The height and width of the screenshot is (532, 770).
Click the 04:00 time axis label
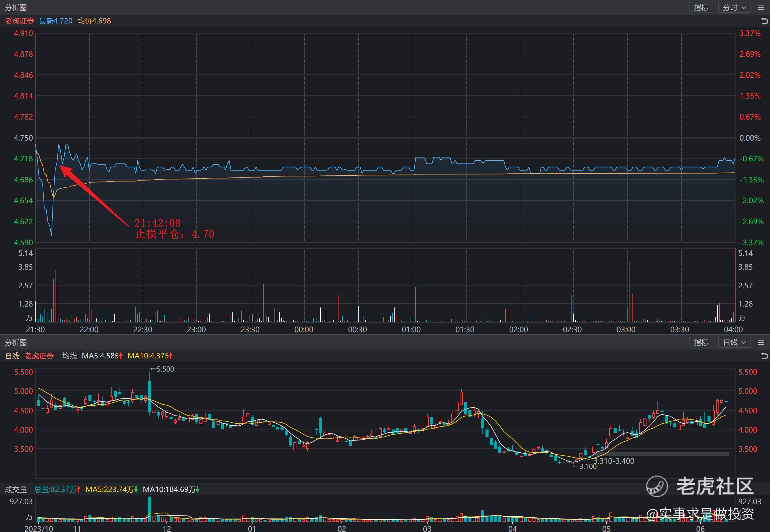click(733, 329)
